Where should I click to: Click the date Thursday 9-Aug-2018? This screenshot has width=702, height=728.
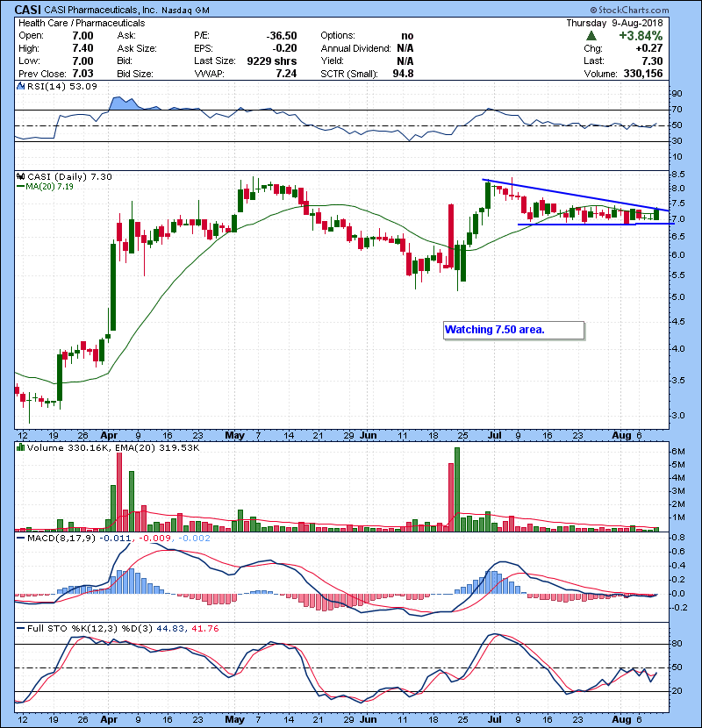click(x=614, y=23)
